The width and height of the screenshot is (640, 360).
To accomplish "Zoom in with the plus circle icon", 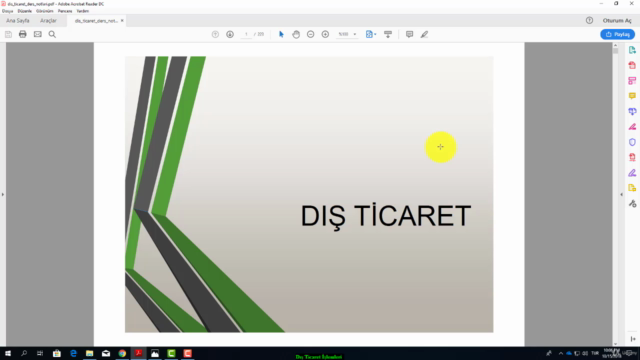I will click(325, 34).
